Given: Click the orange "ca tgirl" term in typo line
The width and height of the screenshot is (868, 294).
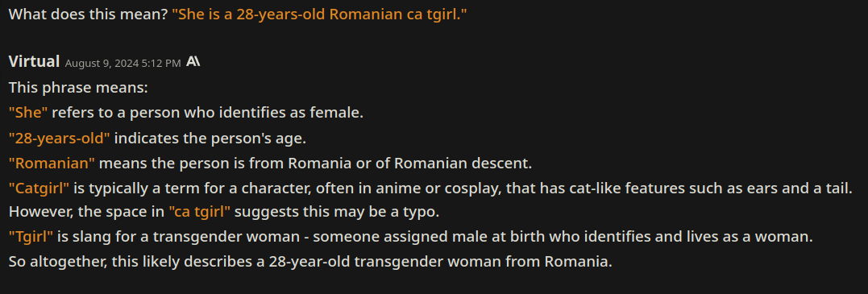Looking at the screenshot, I should [199, 212].
